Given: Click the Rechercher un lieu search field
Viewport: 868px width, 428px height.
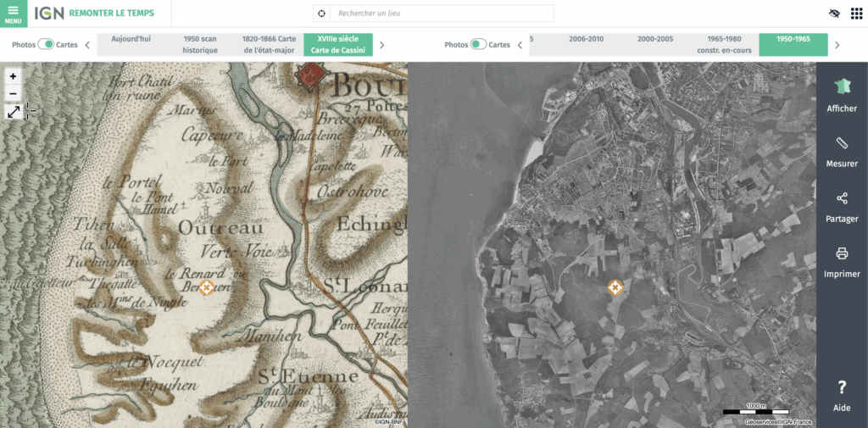Looking at the screenshot, I should click(441, 14).
